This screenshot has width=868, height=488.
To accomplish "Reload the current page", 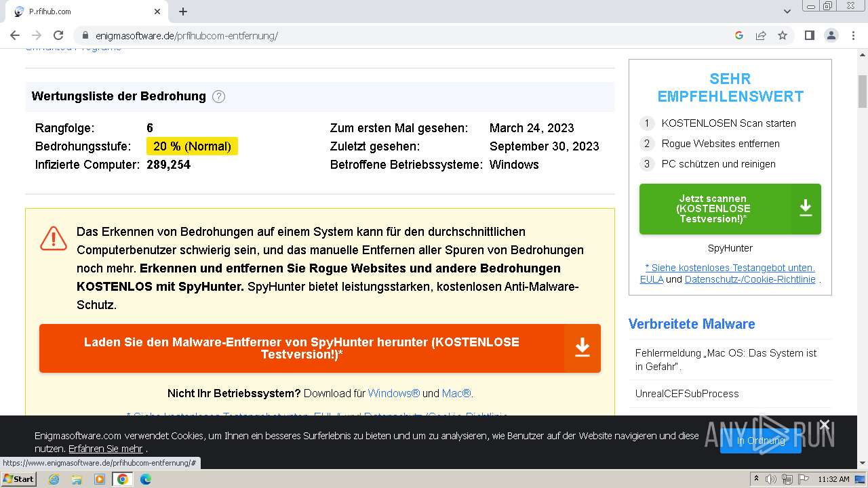I will (58, 35).
